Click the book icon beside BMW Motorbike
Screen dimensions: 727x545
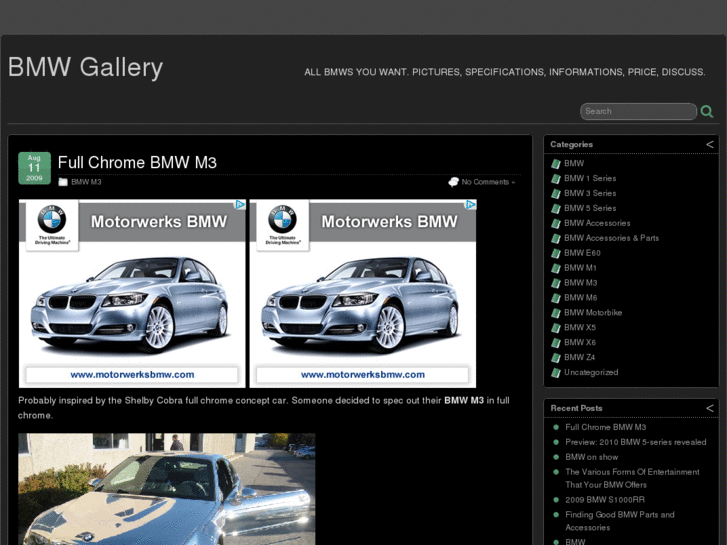pyautogui.click(x=556, y=313)
